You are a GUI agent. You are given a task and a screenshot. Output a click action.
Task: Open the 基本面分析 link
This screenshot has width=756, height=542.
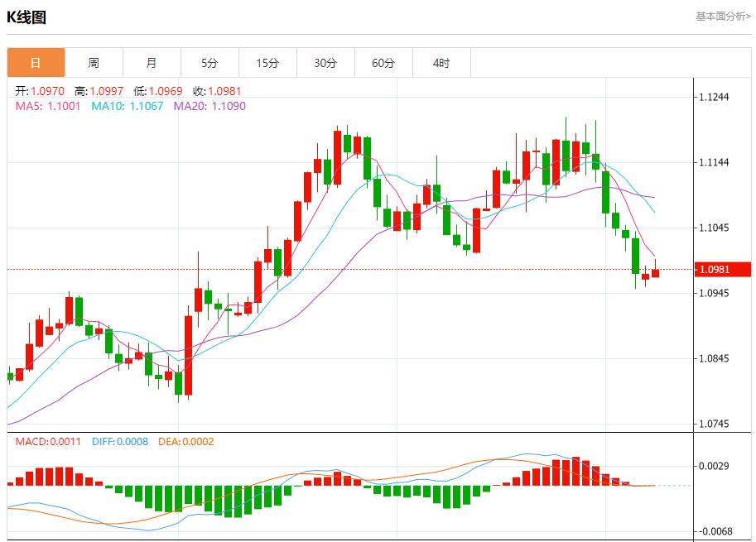(x=723, y=16)
